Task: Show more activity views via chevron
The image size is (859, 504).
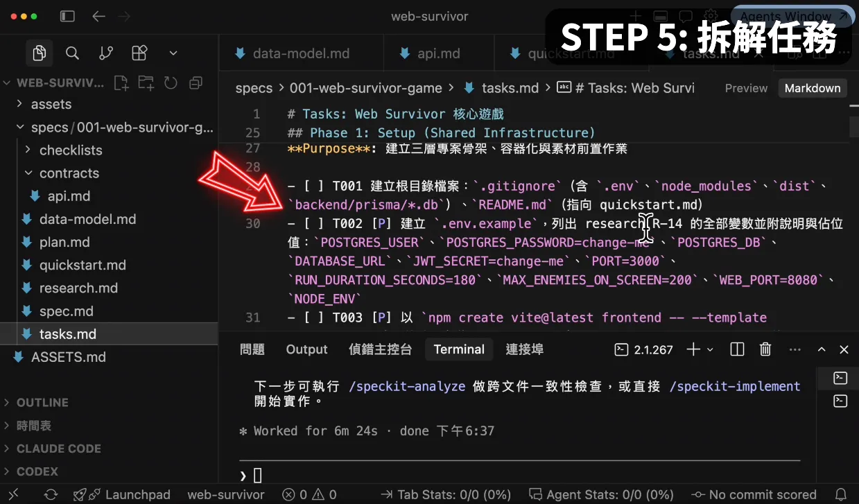Action: [173, 53]
